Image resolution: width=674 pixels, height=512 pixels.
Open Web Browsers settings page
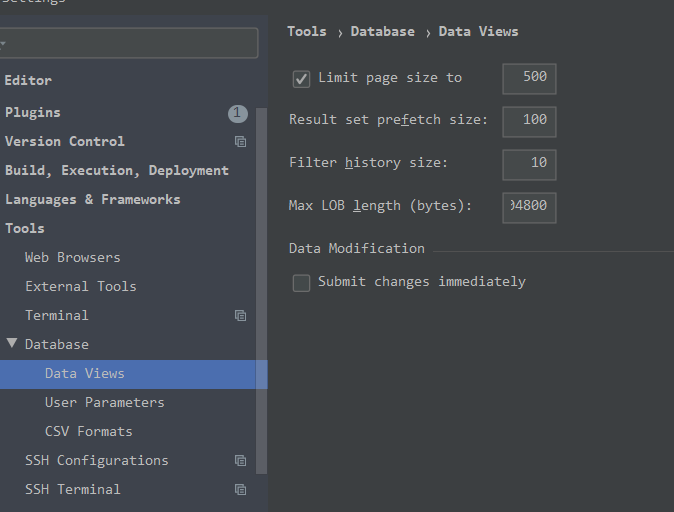click(x=73, y=258)
